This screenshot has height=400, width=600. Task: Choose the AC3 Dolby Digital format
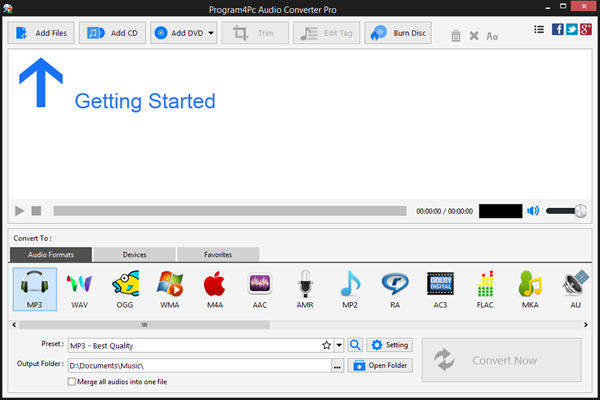click(440, 289)
